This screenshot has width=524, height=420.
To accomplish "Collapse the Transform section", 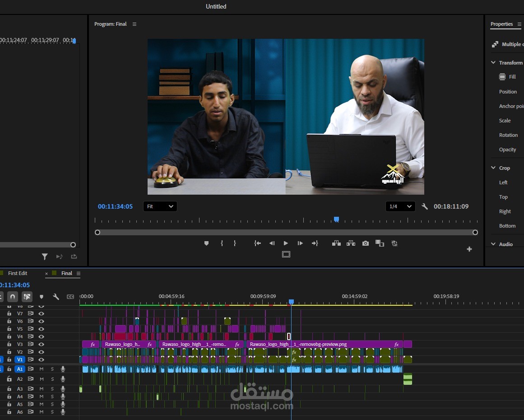I will coord(493,62).
